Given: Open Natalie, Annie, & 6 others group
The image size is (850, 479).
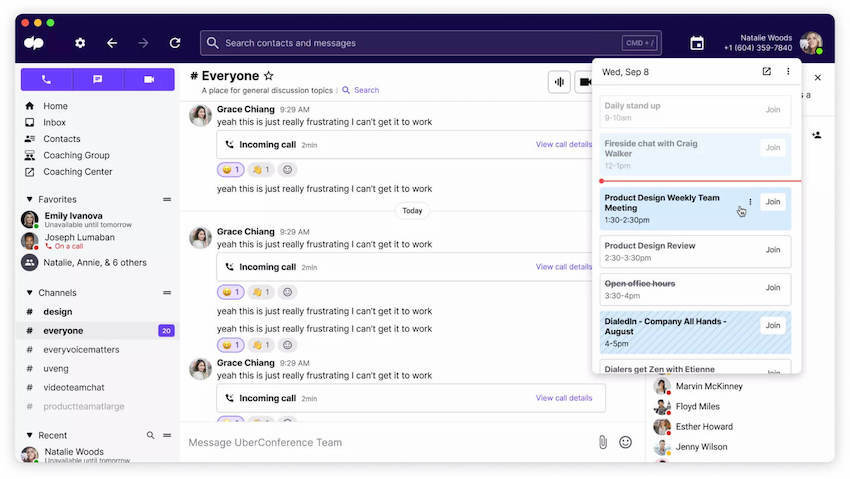Looking at the screenshot, I should [98, 263].
